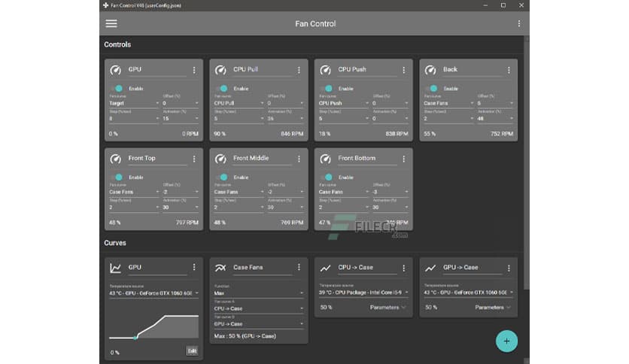629x364 pixels.
Task: Click the CPU Pull speedometer icon
Action: point(220,70)
